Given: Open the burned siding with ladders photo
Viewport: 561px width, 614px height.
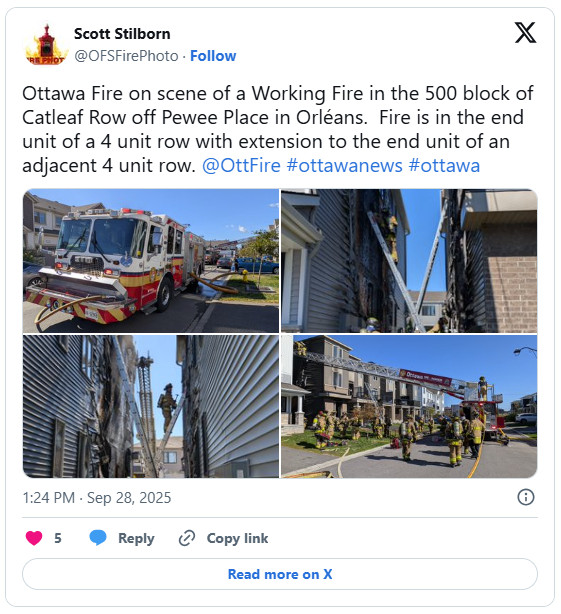Looking at the screenshot, I should click(409, 261).
